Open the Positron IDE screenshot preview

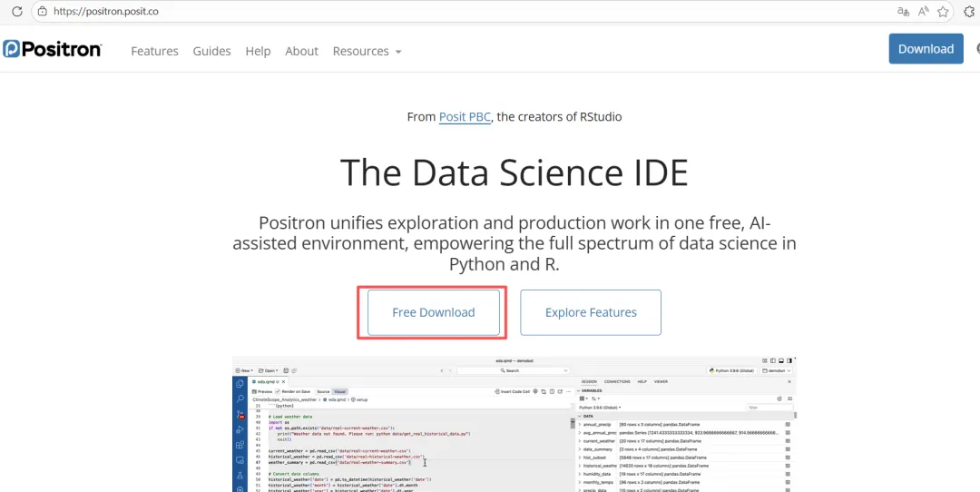(514, 424)
